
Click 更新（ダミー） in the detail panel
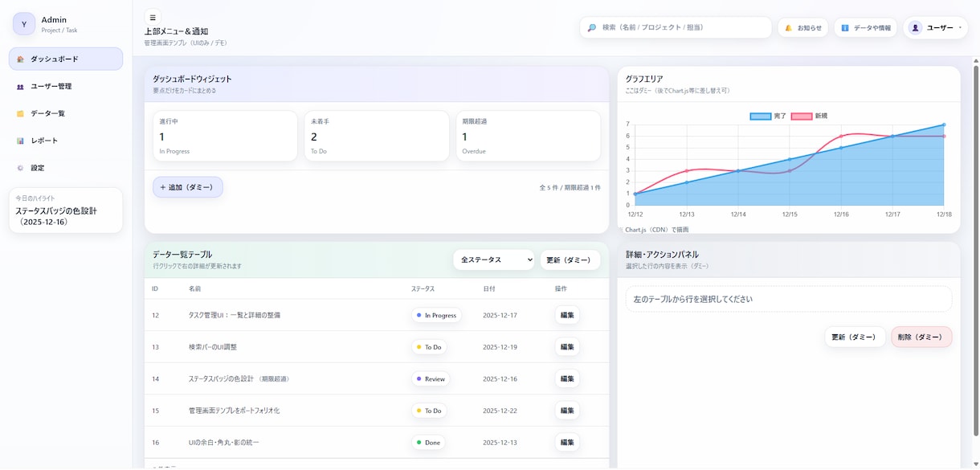tap(855, 337)
